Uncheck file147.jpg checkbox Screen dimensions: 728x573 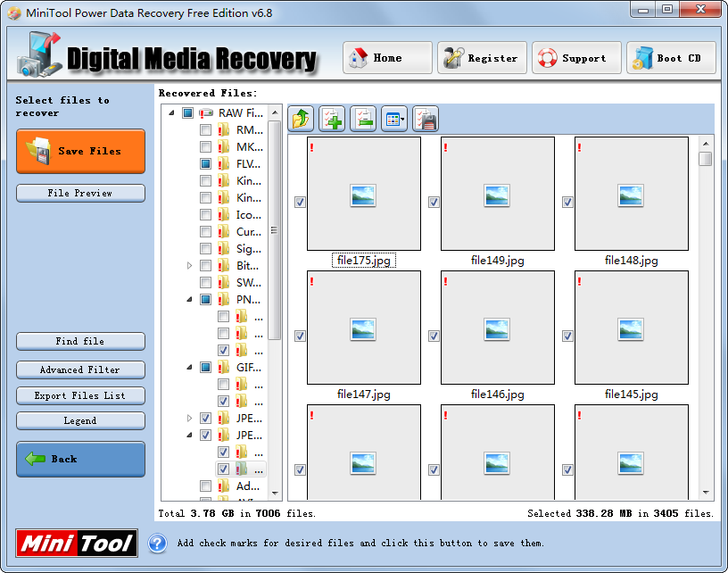(x=300, y=336)
